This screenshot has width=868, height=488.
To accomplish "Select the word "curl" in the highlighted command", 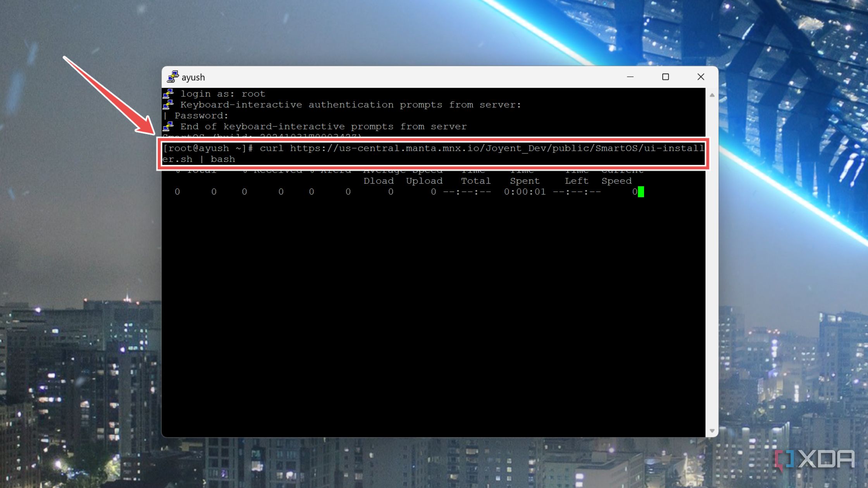I will 271,148.
